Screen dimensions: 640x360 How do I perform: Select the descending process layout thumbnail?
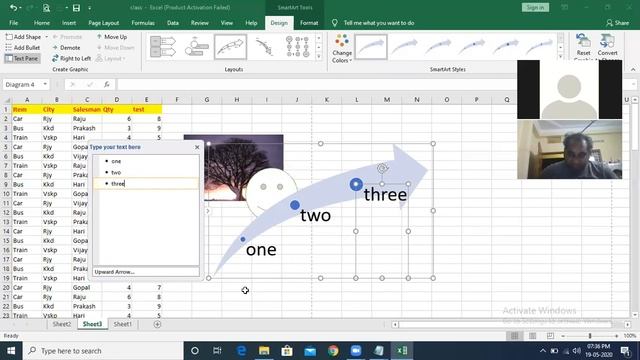[264, 47]
